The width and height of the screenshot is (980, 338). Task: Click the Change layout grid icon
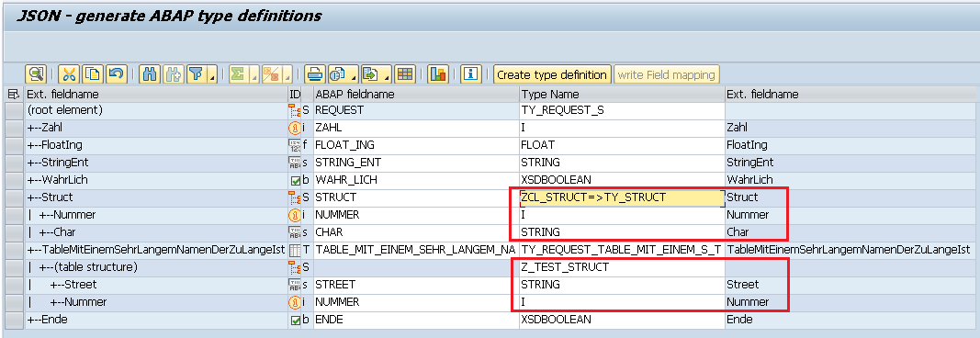(x=405, y=74)
